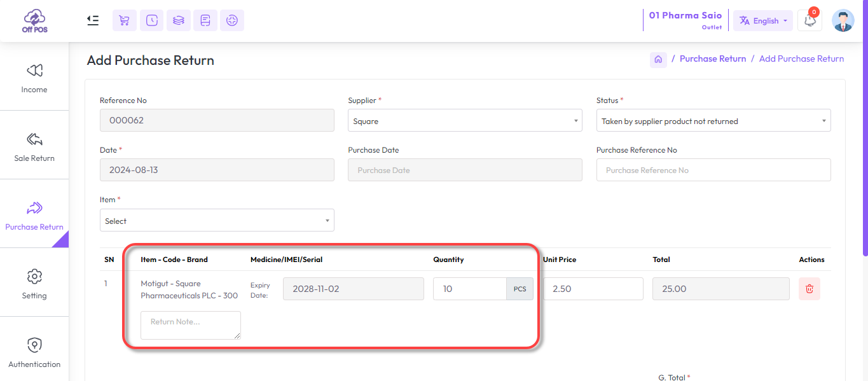This screenshot has height=381, width=868.
Task: Follow the Purchase Return breadcrumb link
Action: click(x=713, y=59)
